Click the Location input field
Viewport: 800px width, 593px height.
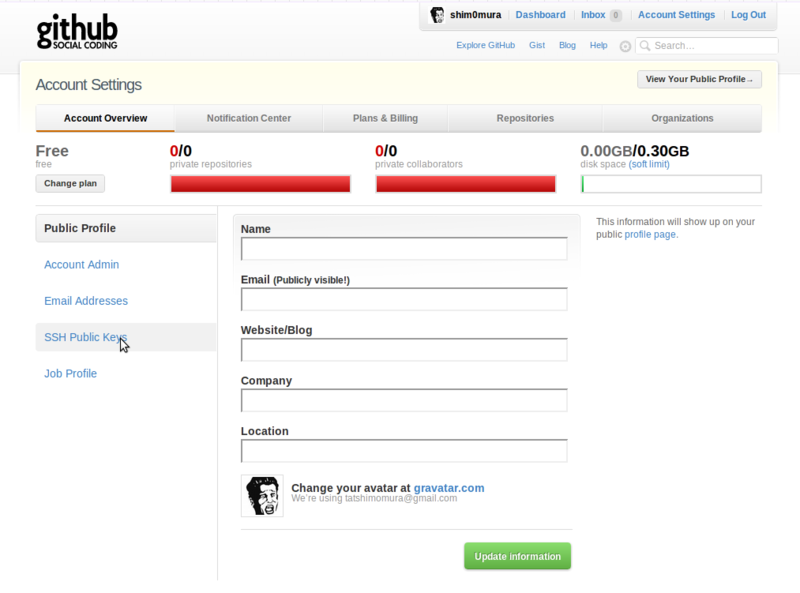pos(404,451)
